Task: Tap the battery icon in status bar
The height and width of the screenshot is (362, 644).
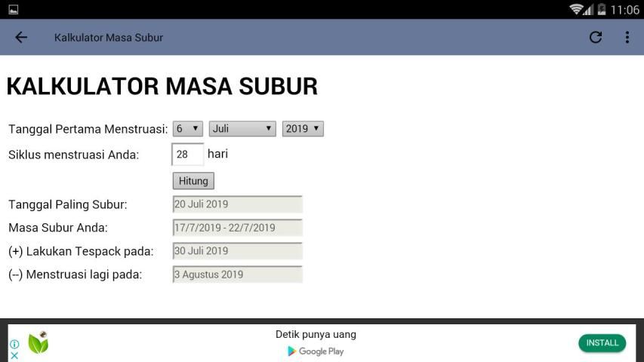Action: (x=601, y=10)
